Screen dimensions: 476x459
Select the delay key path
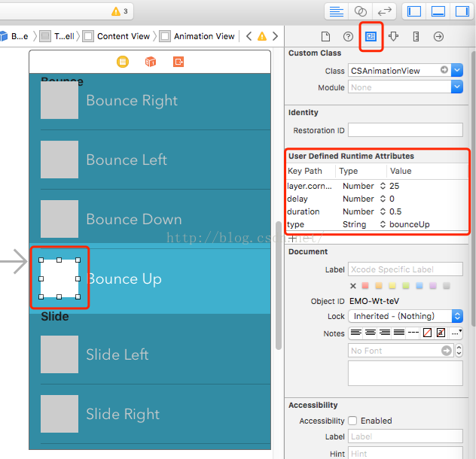click(297, 199)
